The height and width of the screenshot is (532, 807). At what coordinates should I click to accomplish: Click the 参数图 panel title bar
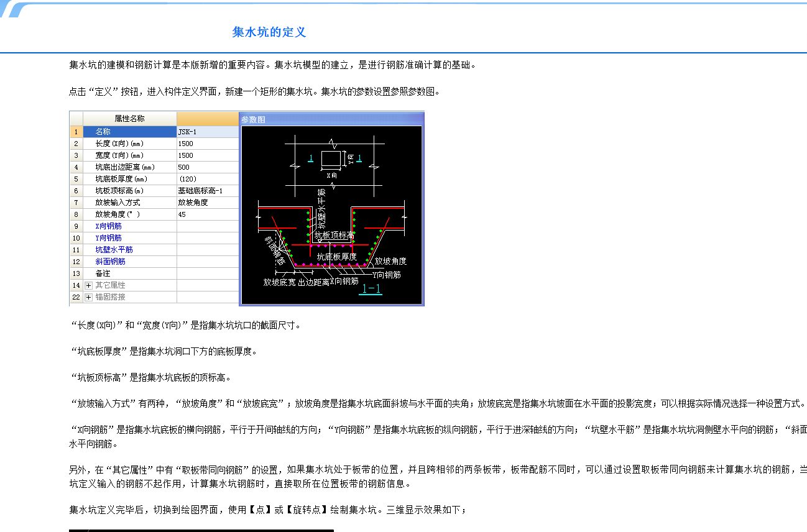pos(331,119)
